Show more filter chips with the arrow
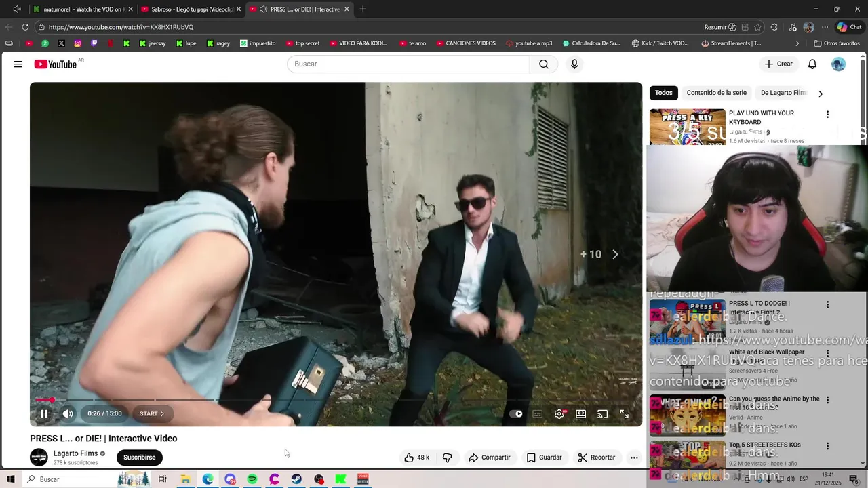The height and width of the screenshot is (488, 868). tap(821, 94)
